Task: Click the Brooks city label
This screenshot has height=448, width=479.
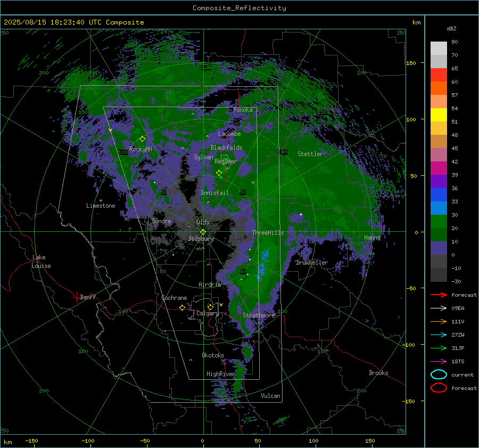Action: pyautogui.click(x=378, y=373)
